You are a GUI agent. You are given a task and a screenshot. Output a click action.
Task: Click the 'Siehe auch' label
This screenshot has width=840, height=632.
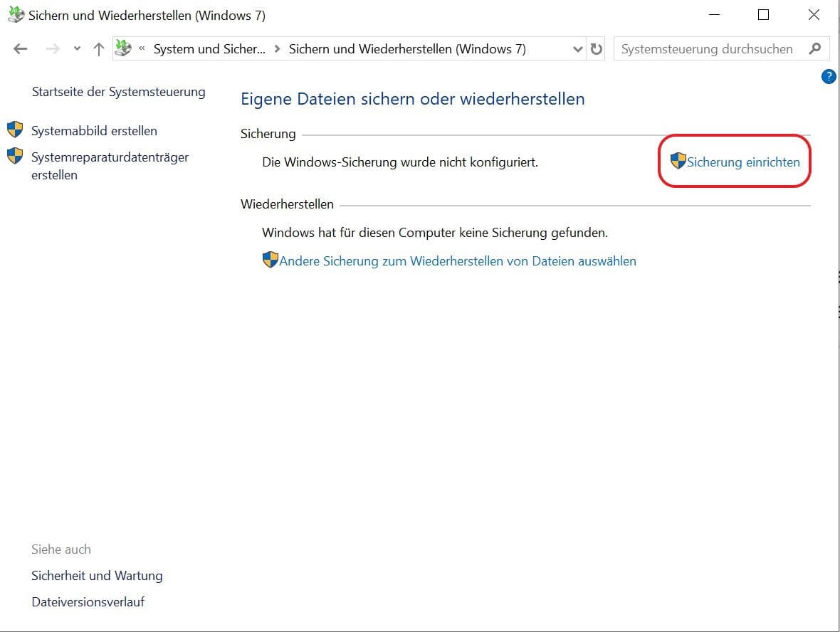point(61,549)
